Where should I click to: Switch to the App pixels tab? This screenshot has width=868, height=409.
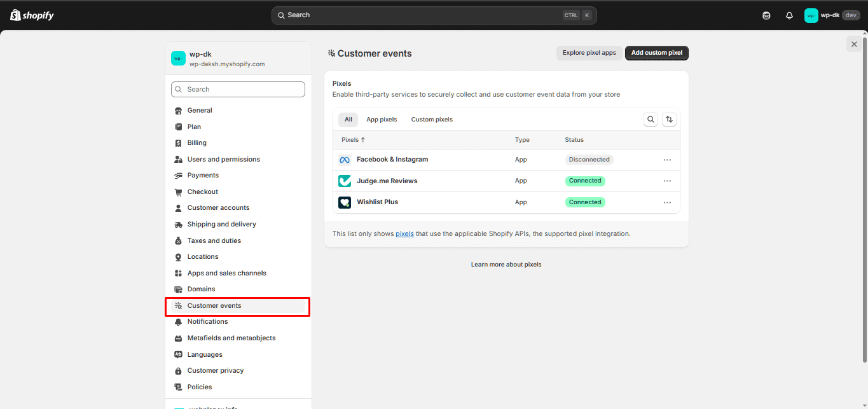click(382, 120)
